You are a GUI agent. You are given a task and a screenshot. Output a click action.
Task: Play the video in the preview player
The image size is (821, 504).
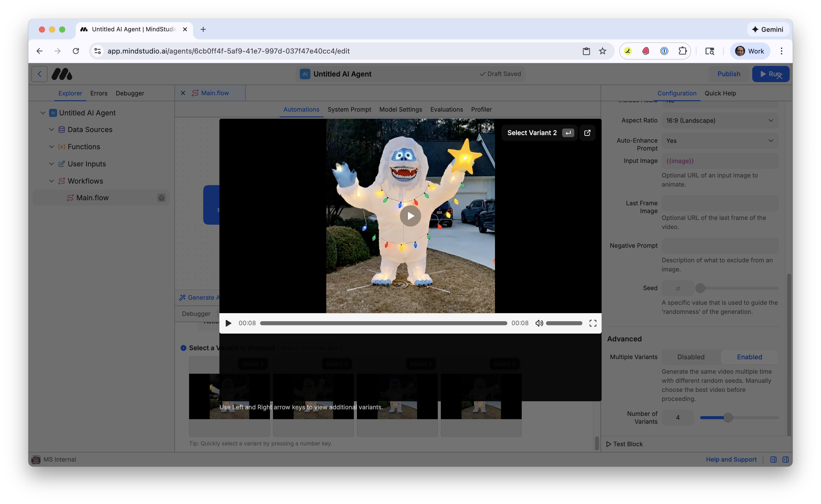(410, 216)
